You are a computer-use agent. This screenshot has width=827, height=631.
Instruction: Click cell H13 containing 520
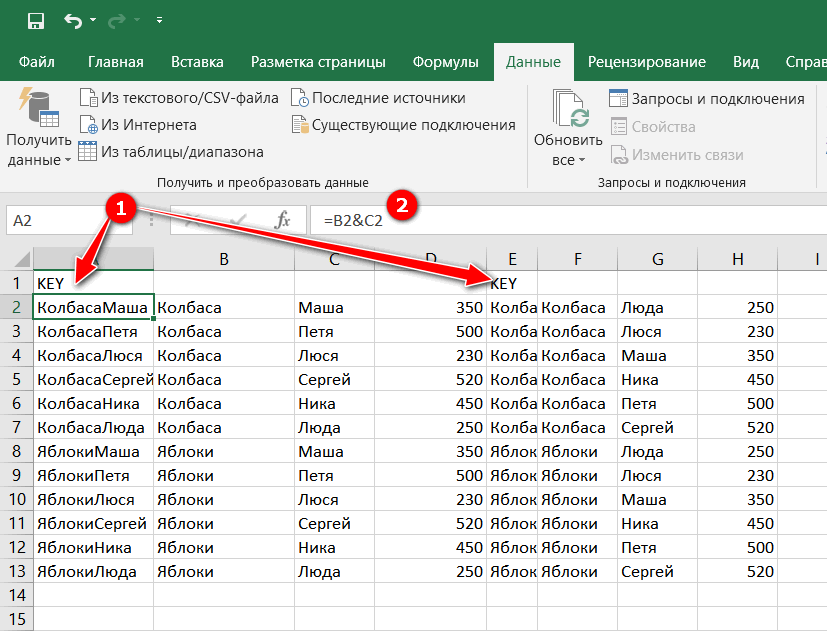(x=737, y=571)
